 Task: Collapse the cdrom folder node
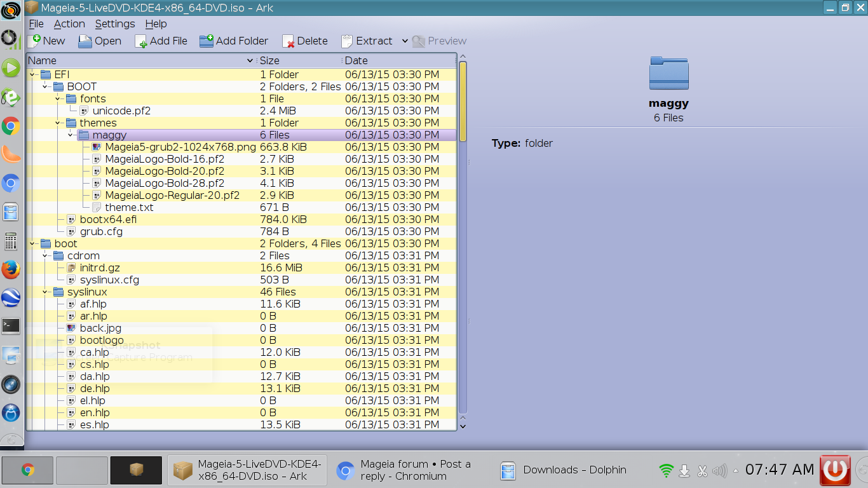[45, 255]
